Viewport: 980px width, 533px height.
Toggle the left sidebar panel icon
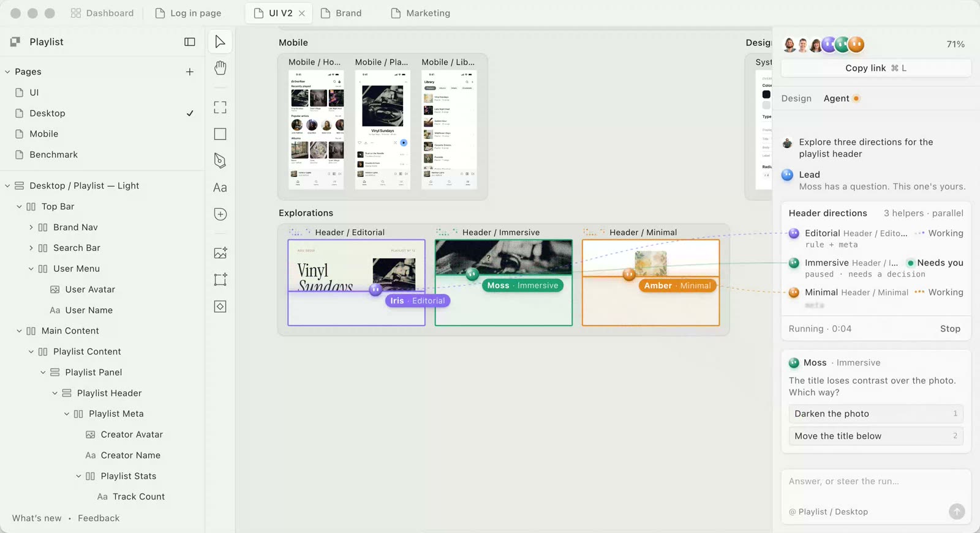(190, 42)
